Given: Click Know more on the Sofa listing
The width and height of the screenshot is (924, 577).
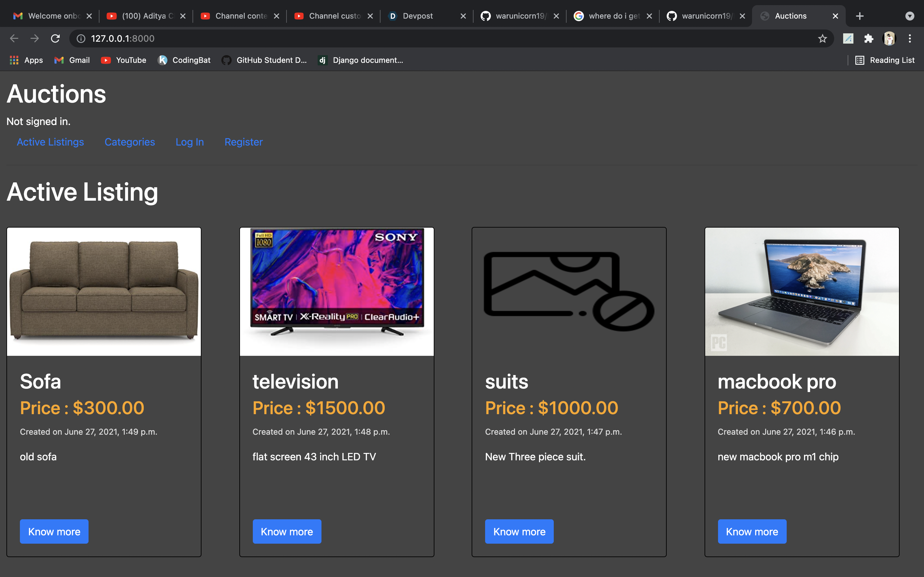Looking at the screenshot, I should point(54,531).
